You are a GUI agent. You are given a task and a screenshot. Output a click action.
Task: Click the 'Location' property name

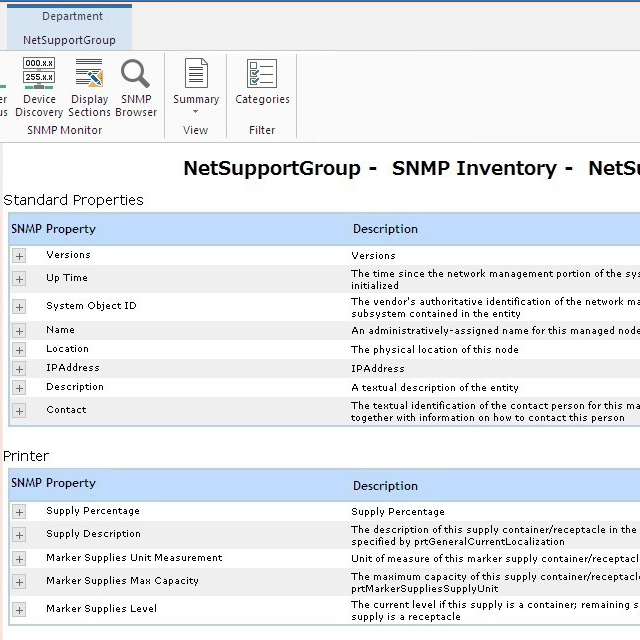[x=67, y=349]
